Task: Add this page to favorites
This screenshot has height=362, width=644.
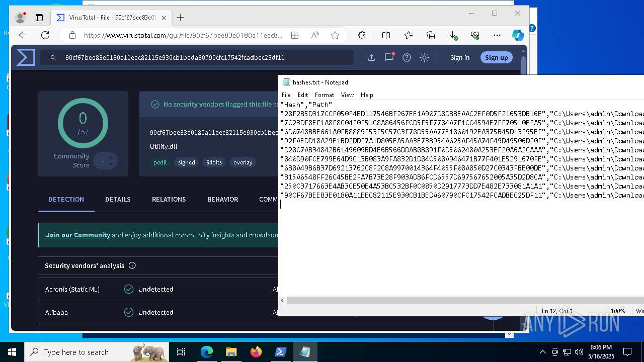Action: (x=335, y=35)
